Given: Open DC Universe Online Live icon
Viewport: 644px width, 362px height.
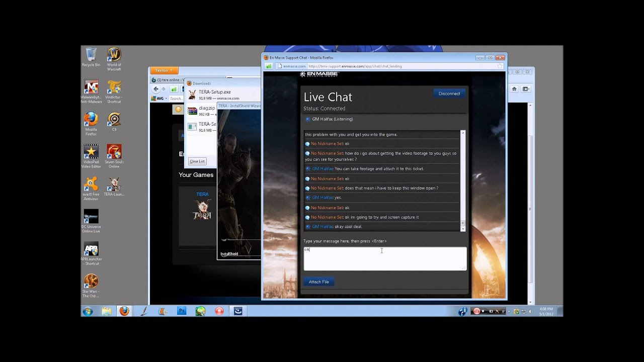Looking at the screenshot, I should coord(91,220).
